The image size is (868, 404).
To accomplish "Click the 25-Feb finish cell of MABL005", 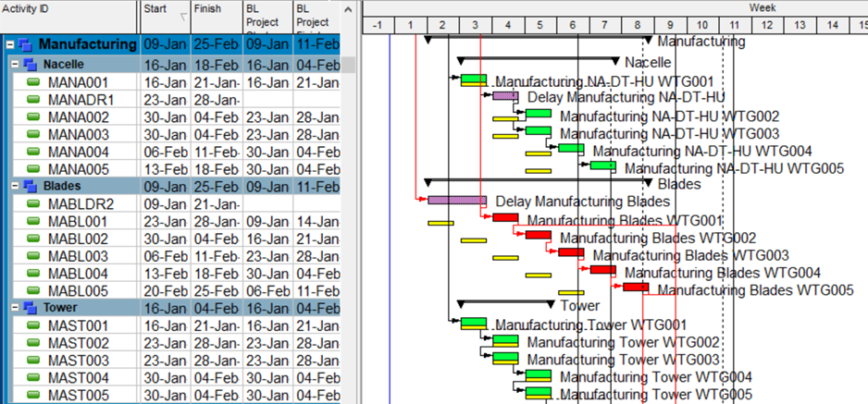I will click(217, 290).
